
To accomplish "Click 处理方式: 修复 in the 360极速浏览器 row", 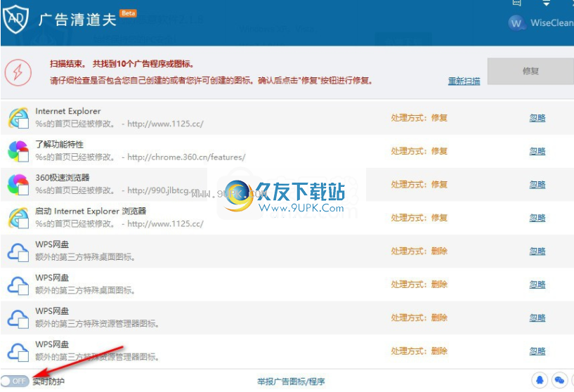I will [419, 185].
